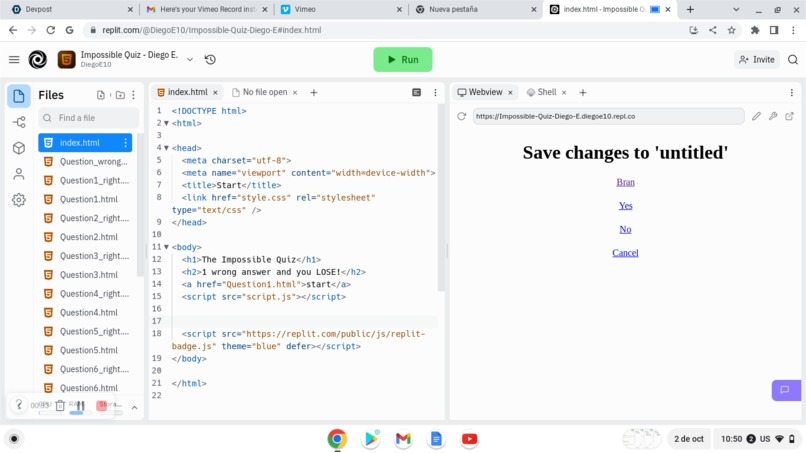Screen dimensions: 806x453
Task: Click the browser share icon
Action: pyautogui.click(x=712, y=30)
